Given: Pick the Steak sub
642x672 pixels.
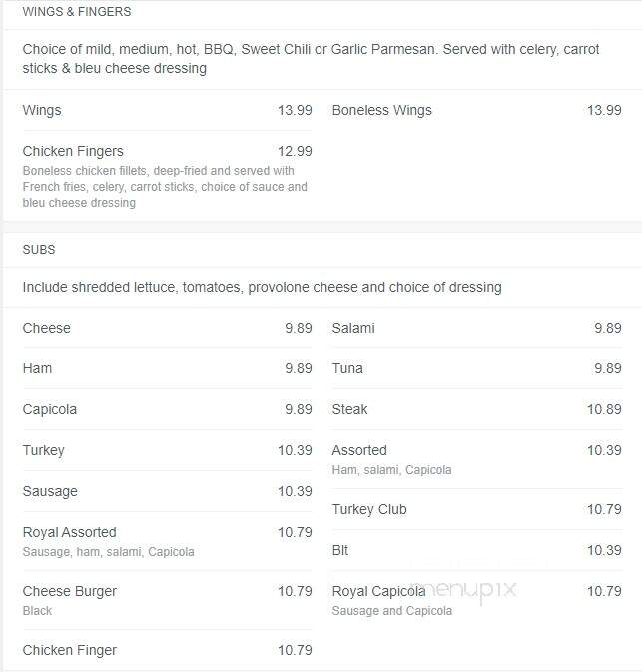Looking at the screenshot, I should click(476, 409).
